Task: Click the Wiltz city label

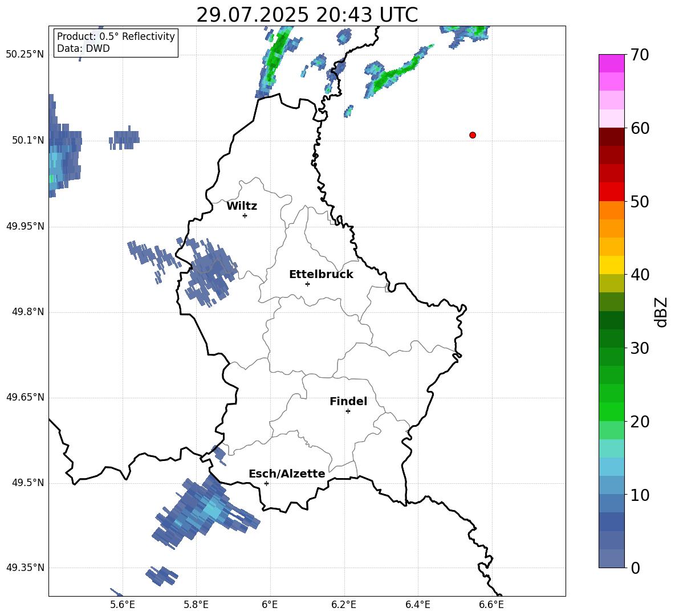Action: coord(242,206)
